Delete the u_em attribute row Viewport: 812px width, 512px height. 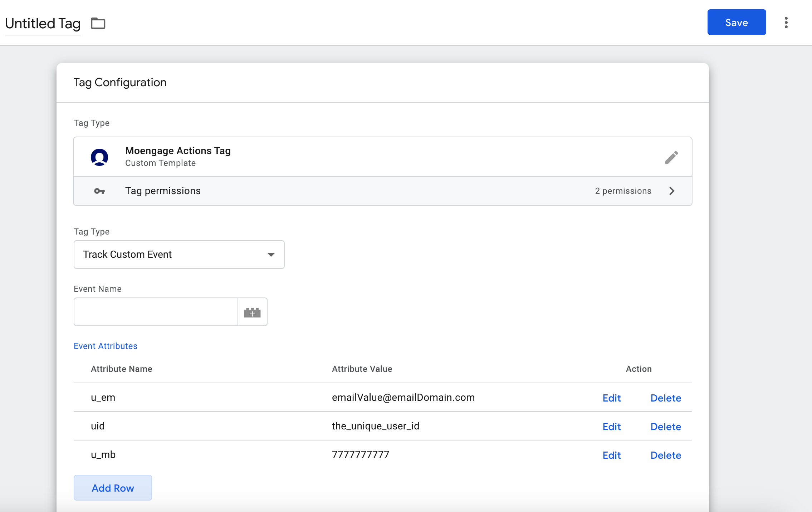(x=666, y=398)
